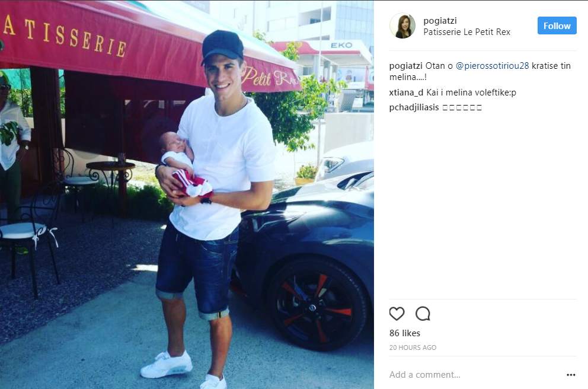Viewport: 588px width, 389px height.
Task: Open the @pierossotiriou28 mention
Action: (492, 66)
